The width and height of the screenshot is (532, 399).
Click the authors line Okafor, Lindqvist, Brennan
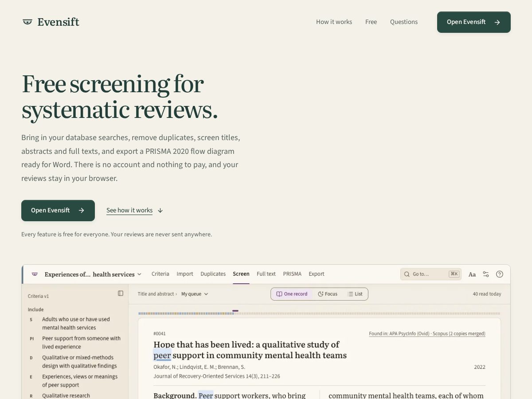pos(199,367)
